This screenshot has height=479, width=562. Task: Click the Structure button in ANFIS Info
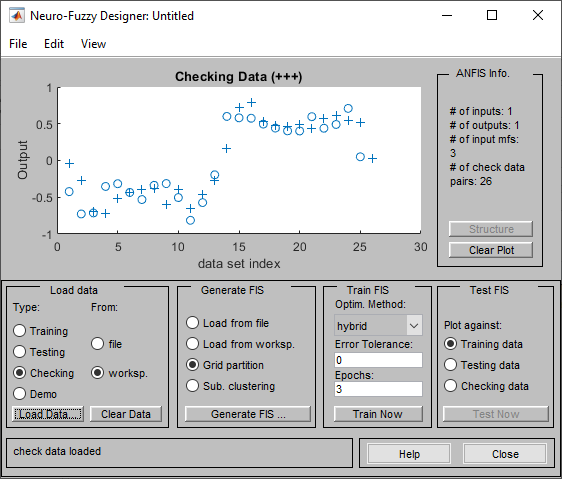[x=491, y=229]
